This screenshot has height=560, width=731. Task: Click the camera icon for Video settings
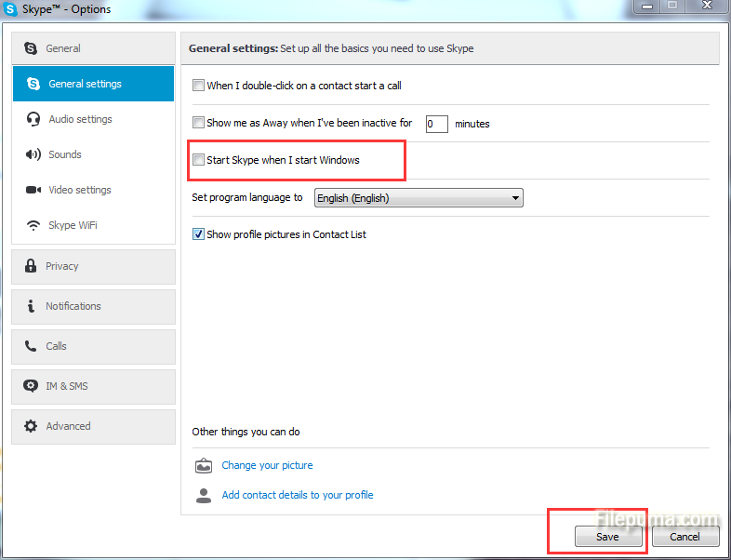(x=33, y=190)
